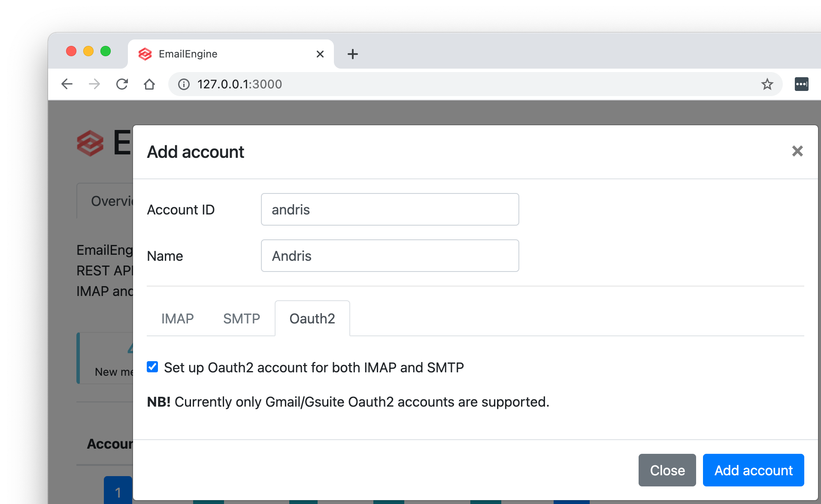Click the EmailEngine logo behind dialog
821x504 pixels.
(90, 143)
